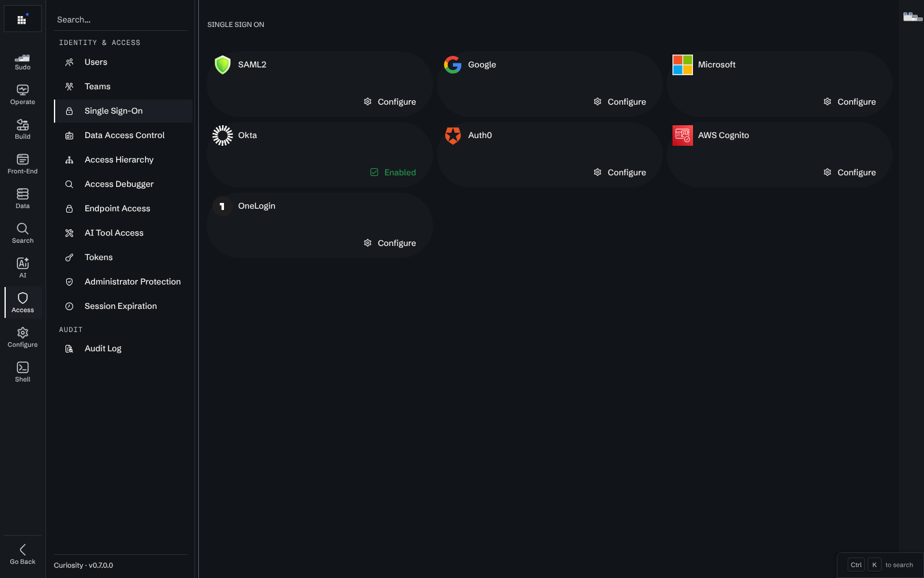
Task: Open Endpoint Access
Action: [x=123, y=209]
